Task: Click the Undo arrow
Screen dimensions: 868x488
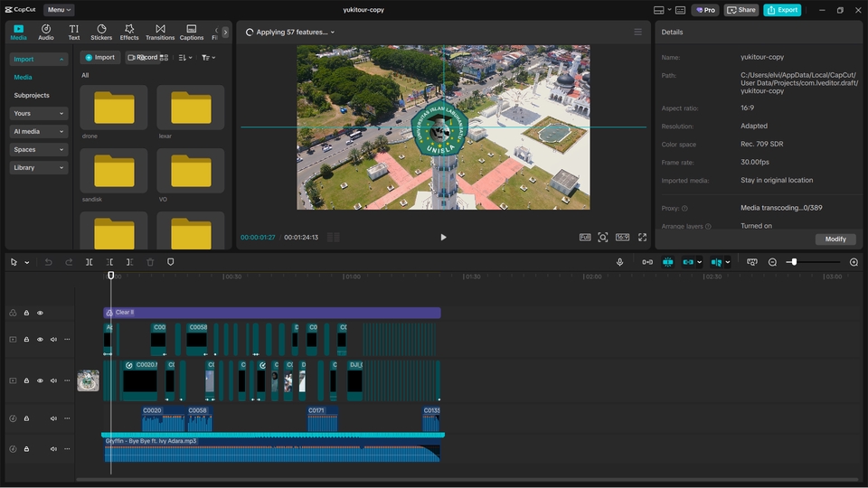Action: point(48,262)
